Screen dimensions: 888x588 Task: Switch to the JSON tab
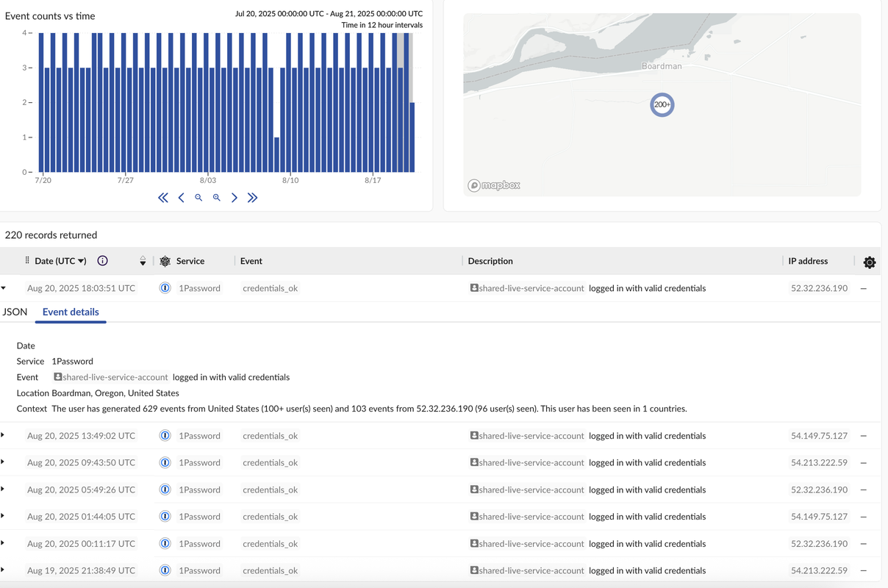15,312
